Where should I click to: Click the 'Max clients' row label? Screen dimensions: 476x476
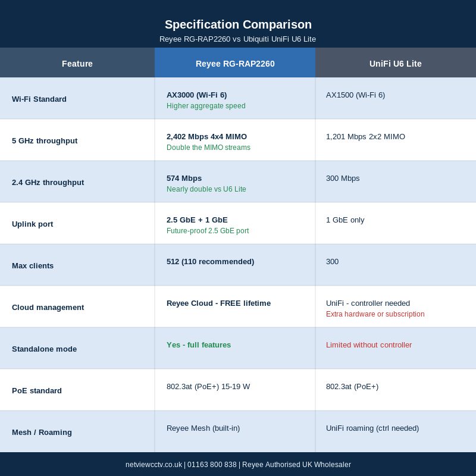click(33, 265)
